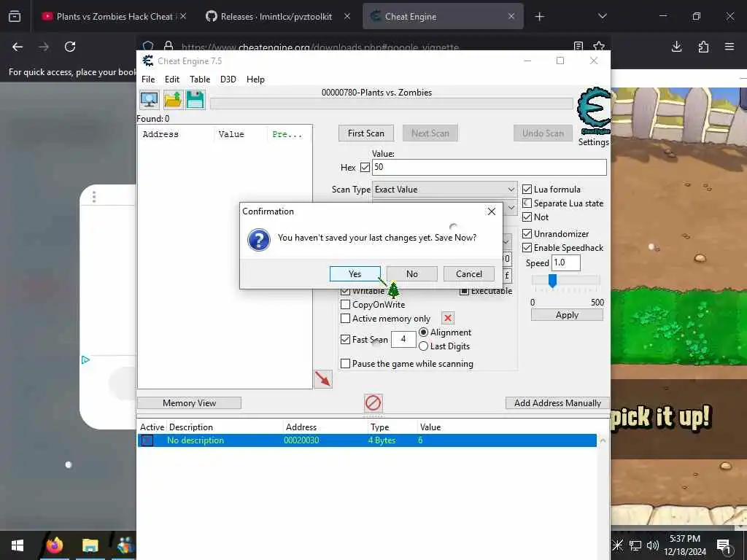Open volume control in system tray

pyautogui.click(x=653, y=545)
